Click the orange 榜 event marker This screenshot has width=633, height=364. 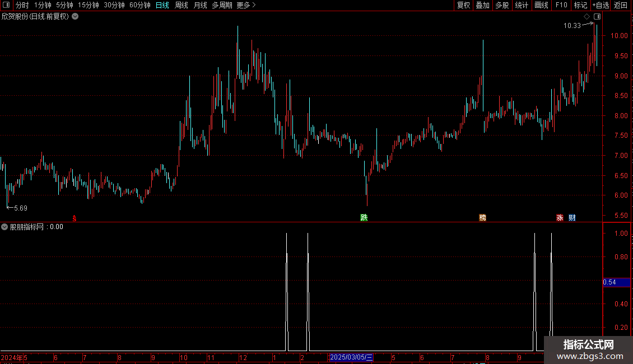[x=482, y=217]
